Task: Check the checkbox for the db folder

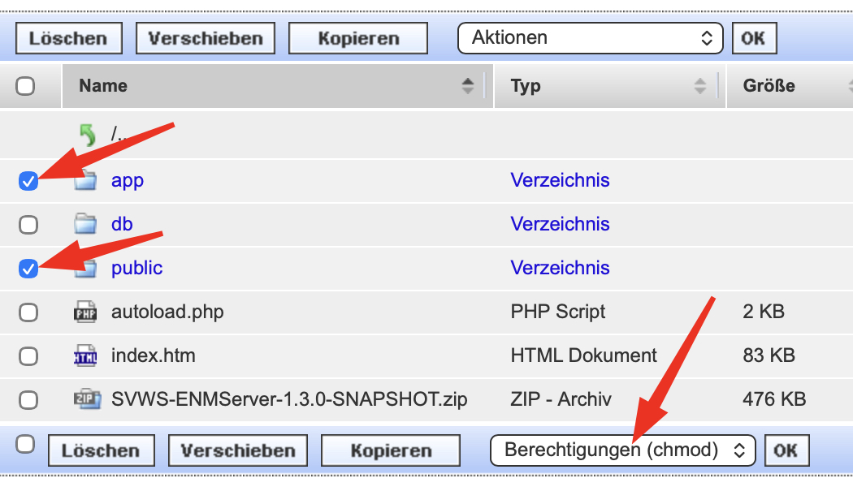Action: coord(28,224)
